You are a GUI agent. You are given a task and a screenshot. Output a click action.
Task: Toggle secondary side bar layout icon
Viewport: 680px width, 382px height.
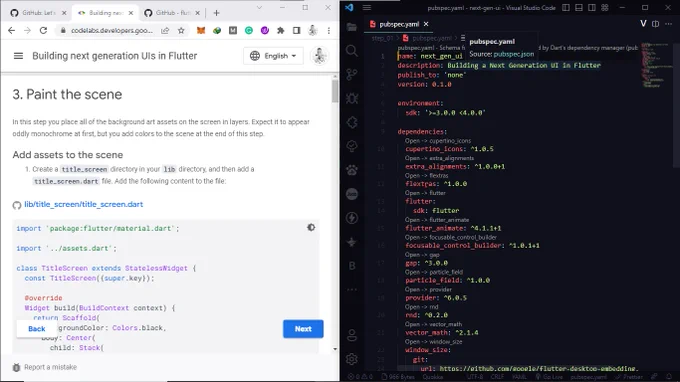592,7
